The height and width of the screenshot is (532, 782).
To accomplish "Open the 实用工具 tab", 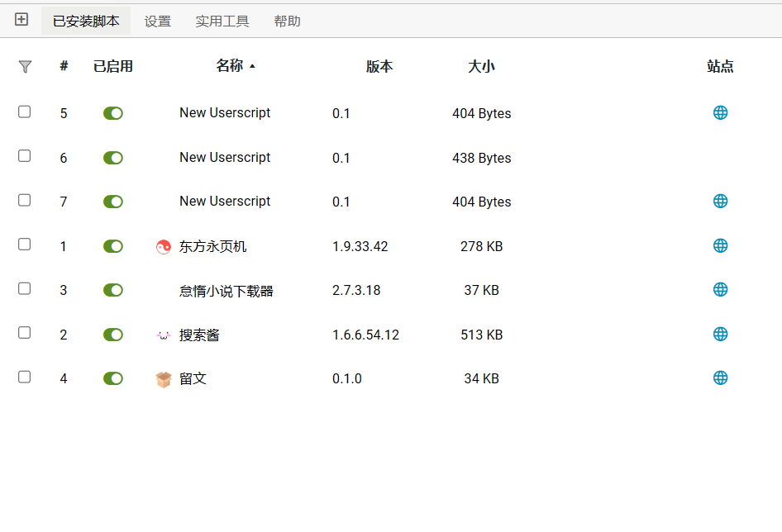I will pyautogui.click(x=222, y=21).
